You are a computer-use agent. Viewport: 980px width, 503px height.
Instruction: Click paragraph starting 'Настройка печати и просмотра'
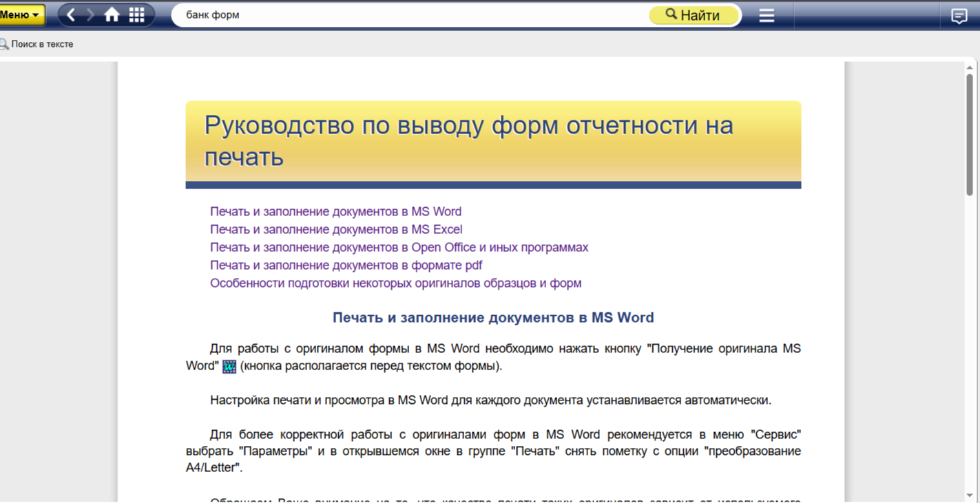(x=490, y=400)
